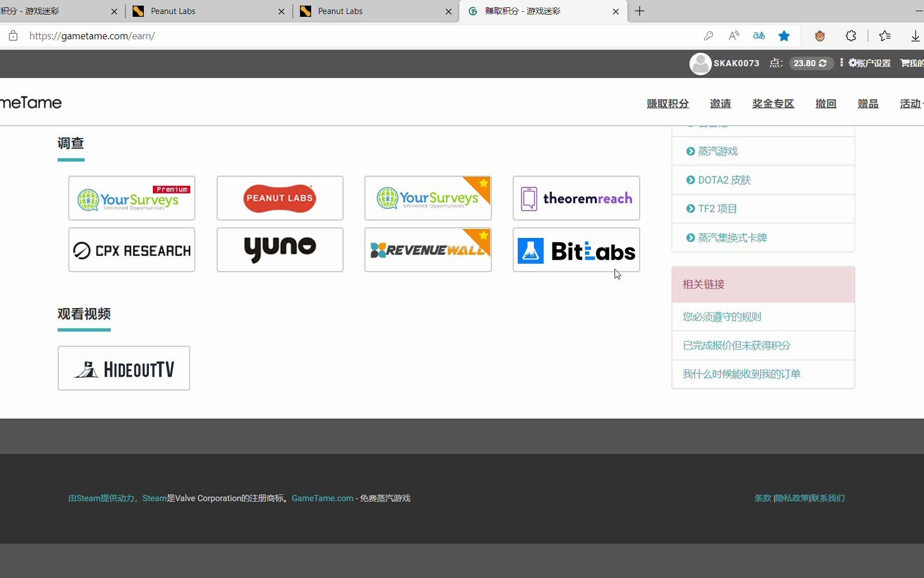
Task: Open the Your Surveys Premium survey provider
Action: point(132,198)
